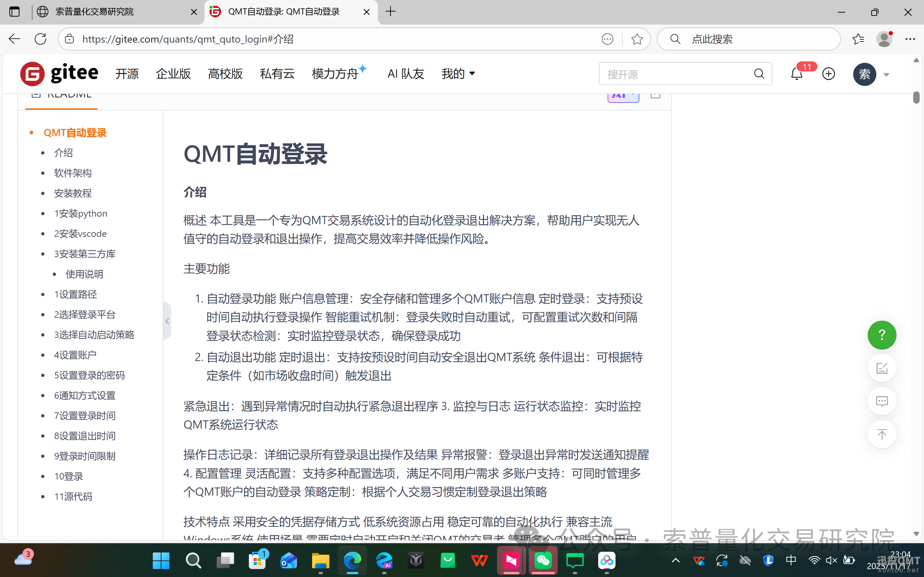Click the 11源代码 sidebar link
924x577 pixels.
coord(73,496)
